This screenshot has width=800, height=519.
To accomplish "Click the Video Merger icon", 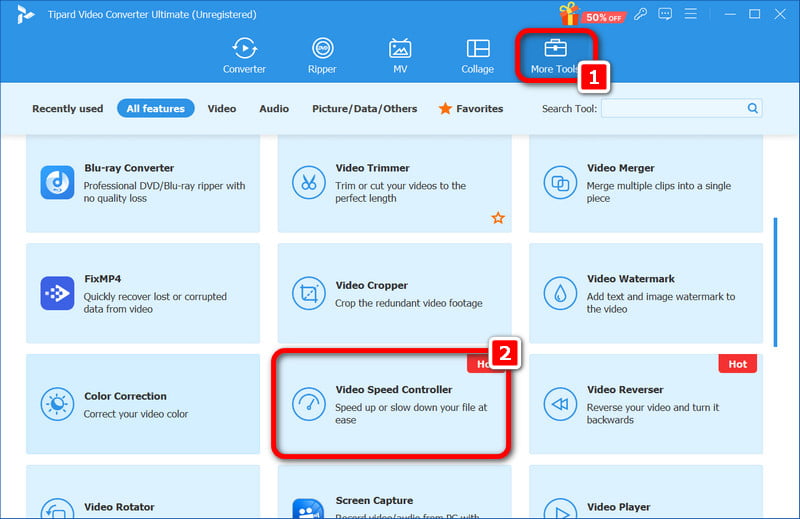I will click(560, 182).
